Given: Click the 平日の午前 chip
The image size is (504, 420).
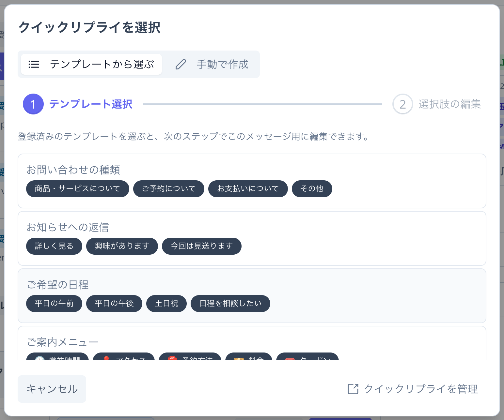Looking at the screenshot, I should (x=54, y=304).
